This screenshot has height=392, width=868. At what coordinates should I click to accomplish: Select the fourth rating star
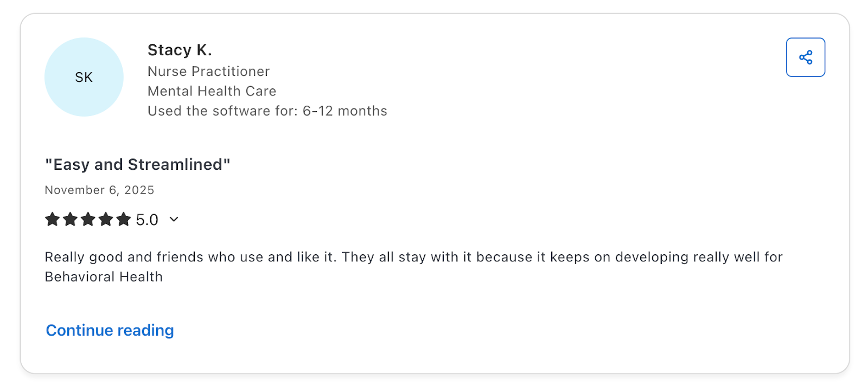click(x=106, y=219)
